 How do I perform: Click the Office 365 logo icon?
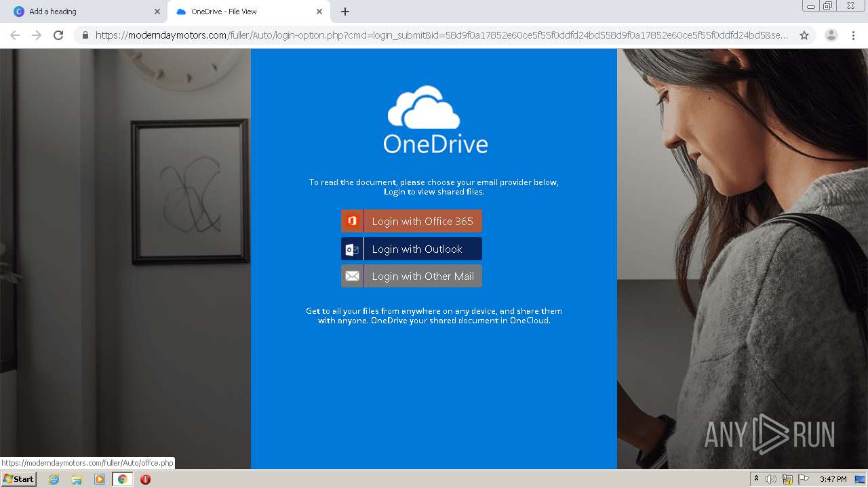[352, 221]
